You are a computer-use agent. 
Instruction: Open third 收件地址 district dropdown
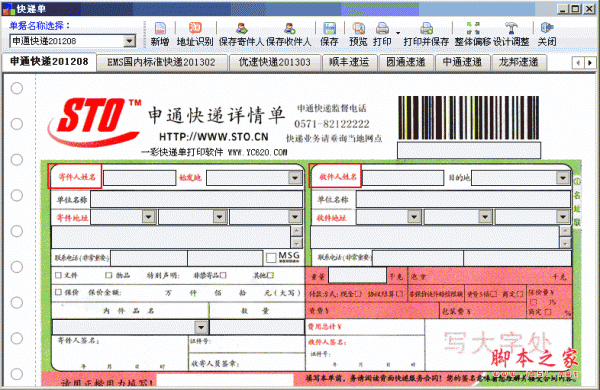coord(563,217)
